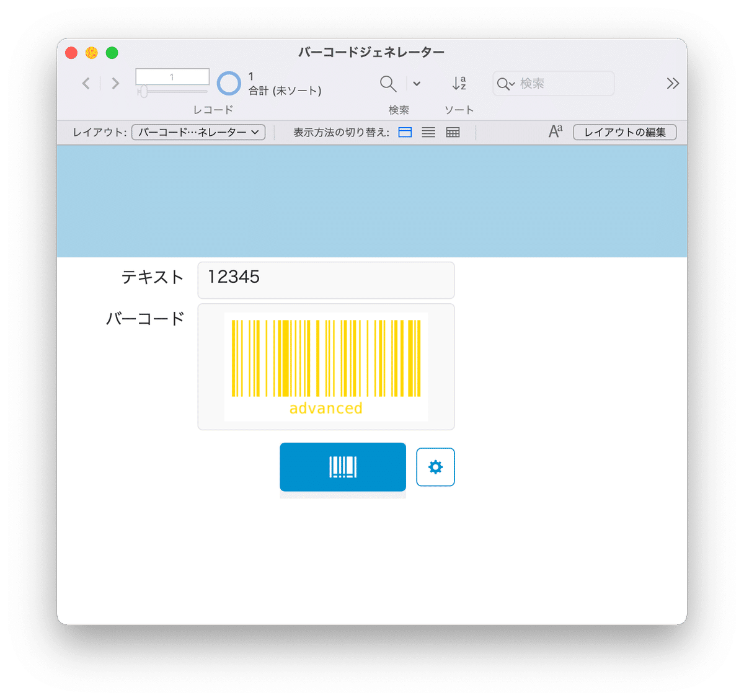Switch to list view
Viewport: 744px width, 700px height.
(x=428, y=132)
